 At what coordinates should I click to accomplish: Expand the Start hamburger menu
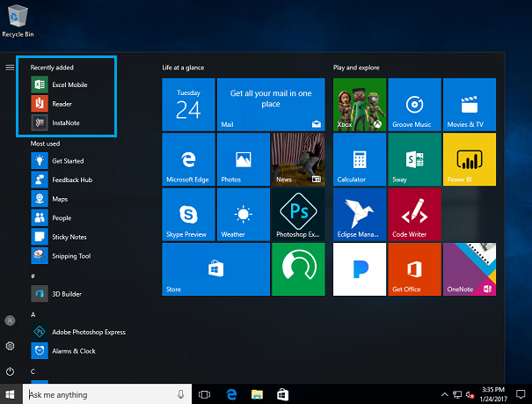11,67
